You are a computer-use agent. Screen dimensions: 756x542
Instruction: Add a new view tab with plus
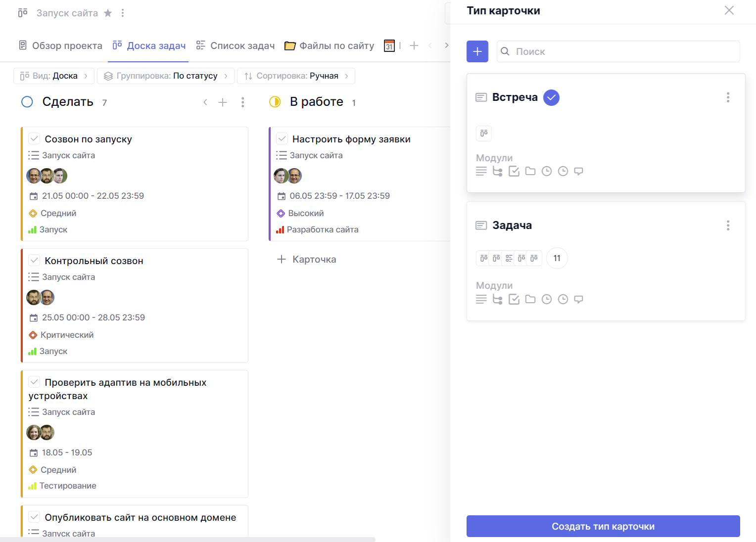point(414,45)
